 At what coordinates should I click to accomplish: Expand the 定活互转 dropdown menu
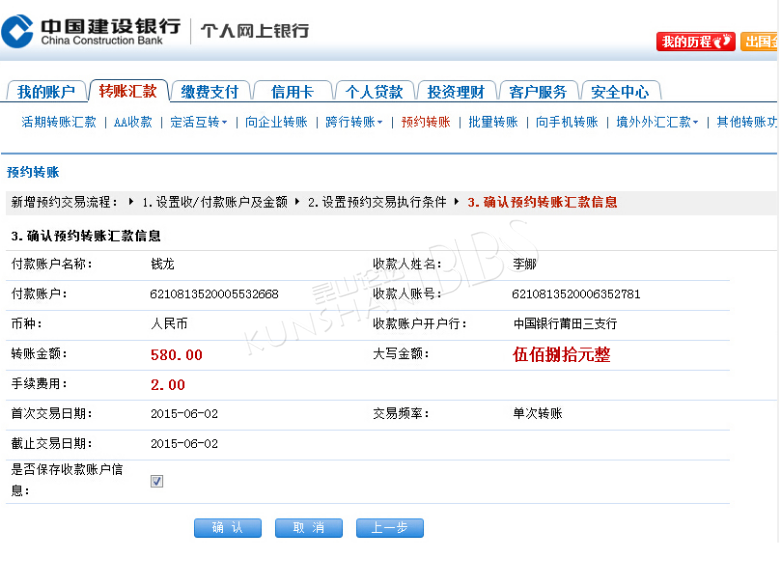(x=198, y=122)
